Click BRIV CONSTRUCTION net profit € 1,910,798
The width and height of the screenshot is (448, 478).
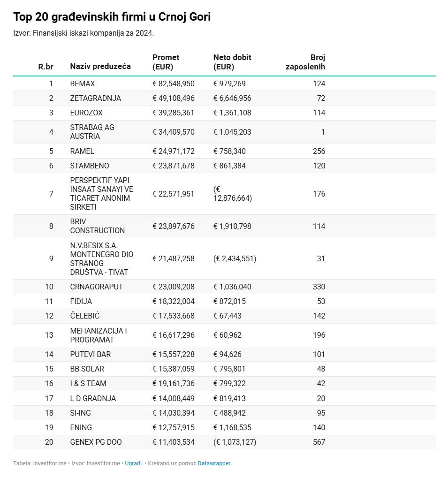click(x=232, y=226)
